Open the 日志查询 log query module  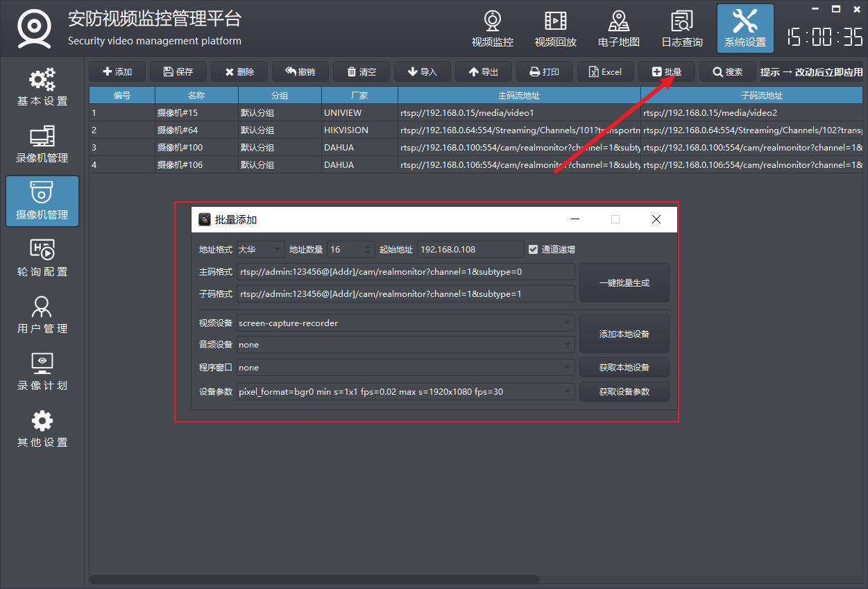(x=681, y=28)
